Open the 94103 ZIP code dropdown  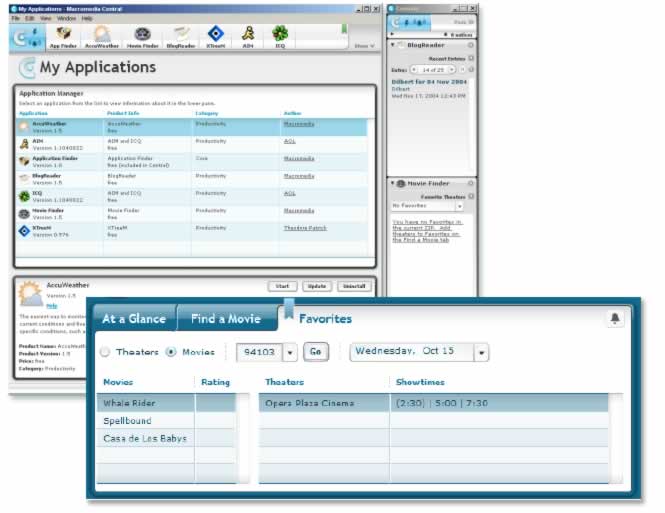(x=290, y=352)
